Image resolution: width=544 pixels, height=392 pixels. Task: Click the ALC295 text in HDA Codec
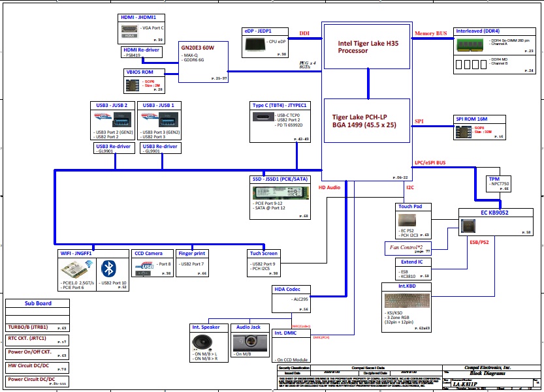click(x=300, y=299)
